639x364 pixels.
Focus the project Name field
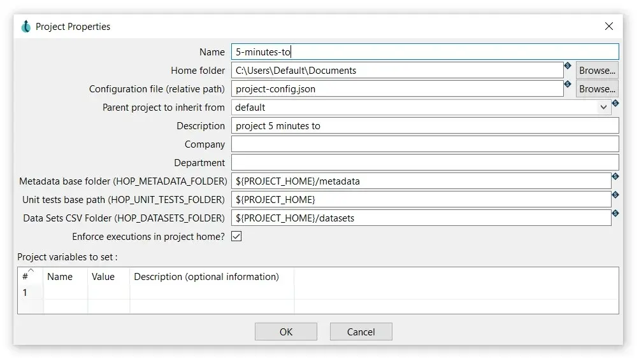tap(425, 52)
